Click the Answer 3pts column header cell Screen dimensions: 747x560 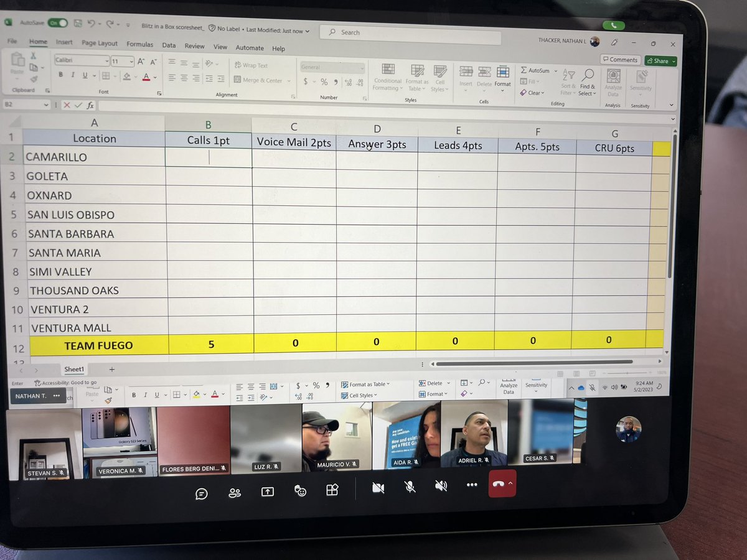click(x=377, y=144)
